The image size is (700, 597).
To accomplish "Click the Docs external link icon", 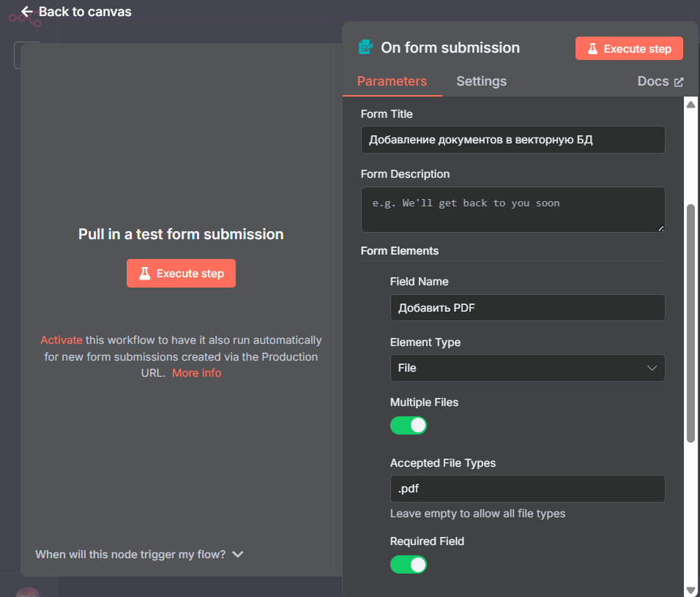I will [x=679, y=82].
